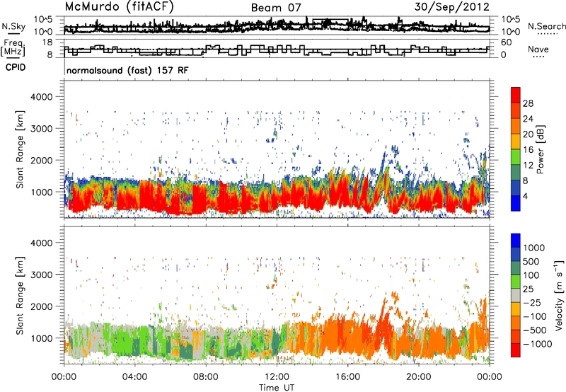Click the 'Freq. [MHz]' axis label
The image size is (566, 392).
tap(13, 48)
